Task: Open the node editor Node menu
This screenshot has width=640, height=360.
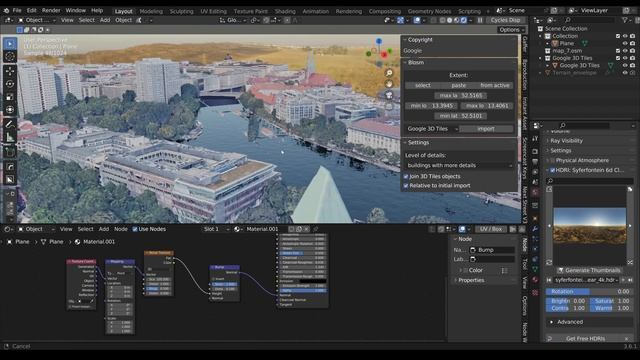Action: point(120,229)
